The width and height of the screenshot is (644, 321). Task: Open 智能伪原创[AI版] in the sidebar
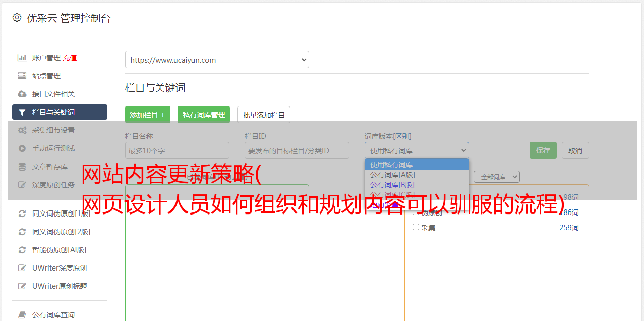click(60, 250)
